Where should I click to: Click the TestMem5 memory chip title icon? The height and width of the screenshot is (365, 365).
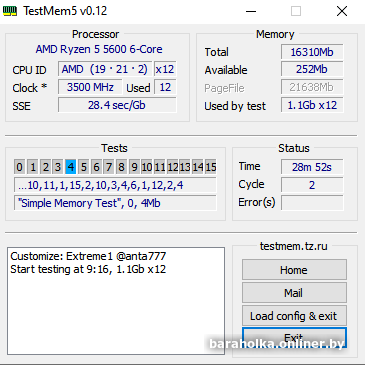point(10,11)
